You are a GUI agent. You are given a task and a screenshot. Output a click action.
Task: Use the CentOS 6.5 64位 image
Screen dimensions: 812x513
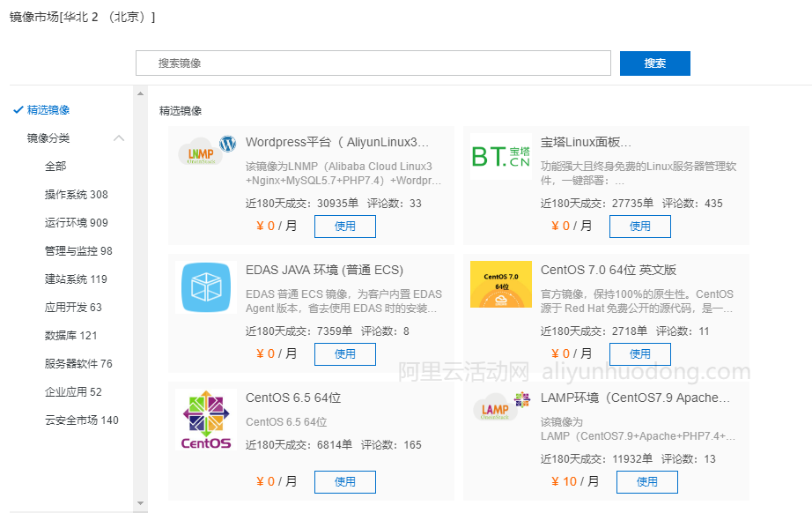point(345,482)
